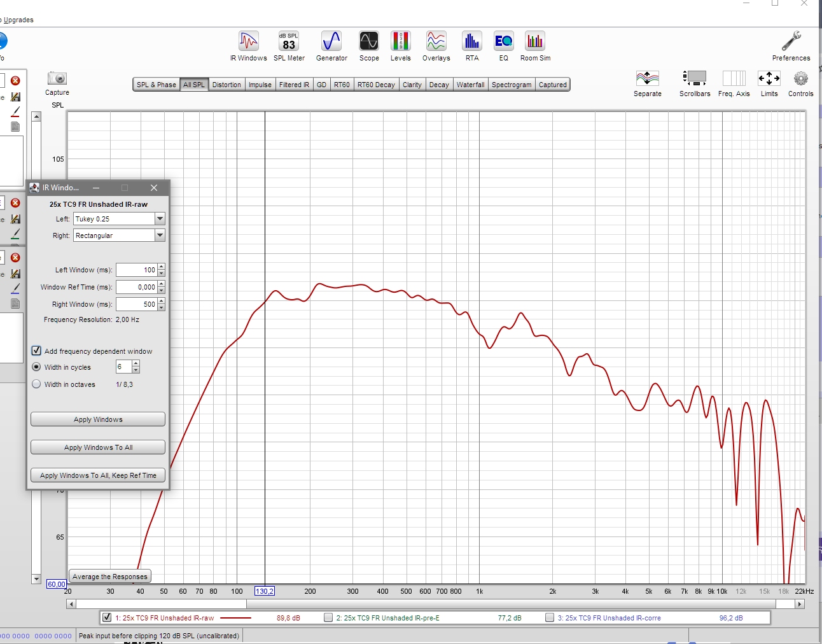Click vertical SPL scrollbar down arrow
Screen dimensions: 822x644
[x=36, y=578]
